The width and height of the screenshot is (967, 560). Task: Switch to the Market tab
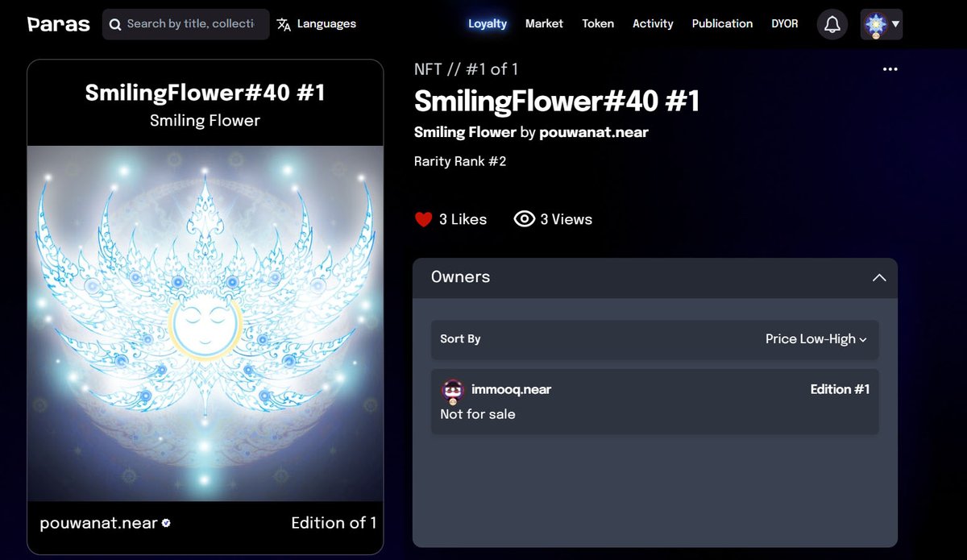click(x=544, y=23)
